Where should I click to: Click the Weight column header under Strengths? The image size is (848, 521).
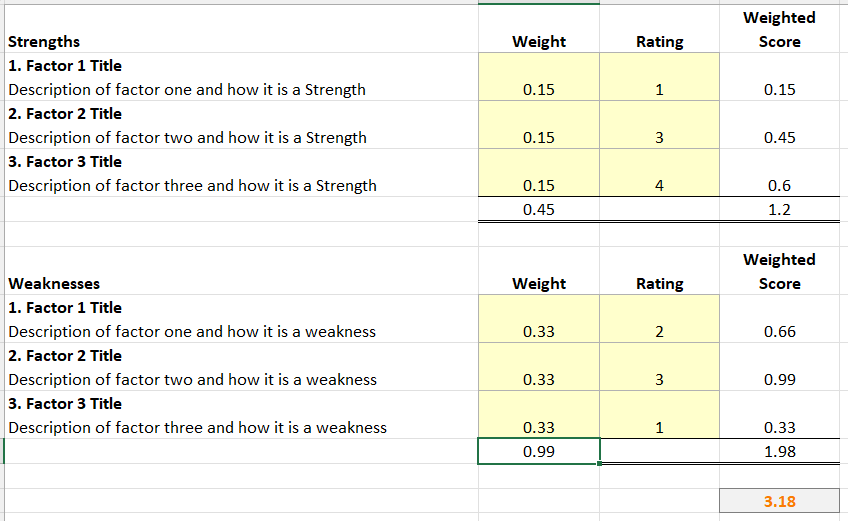tap(539, 42)
